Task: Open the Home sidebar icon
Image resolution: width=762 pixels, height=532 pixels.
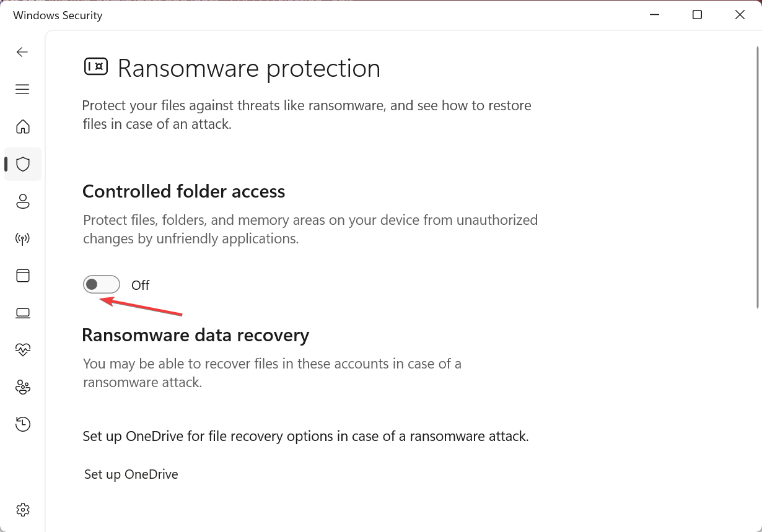Action: (x=23, y=126)
